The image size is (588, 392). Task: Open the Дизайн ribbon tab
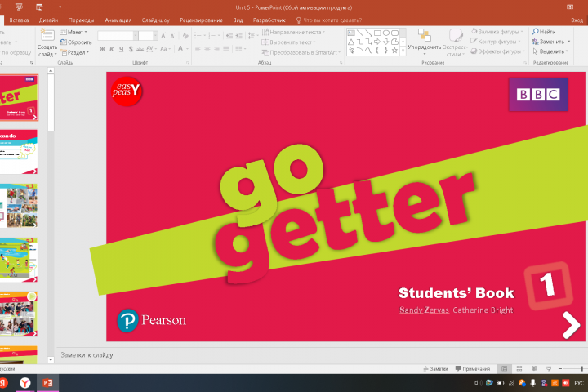pos(48,20)
